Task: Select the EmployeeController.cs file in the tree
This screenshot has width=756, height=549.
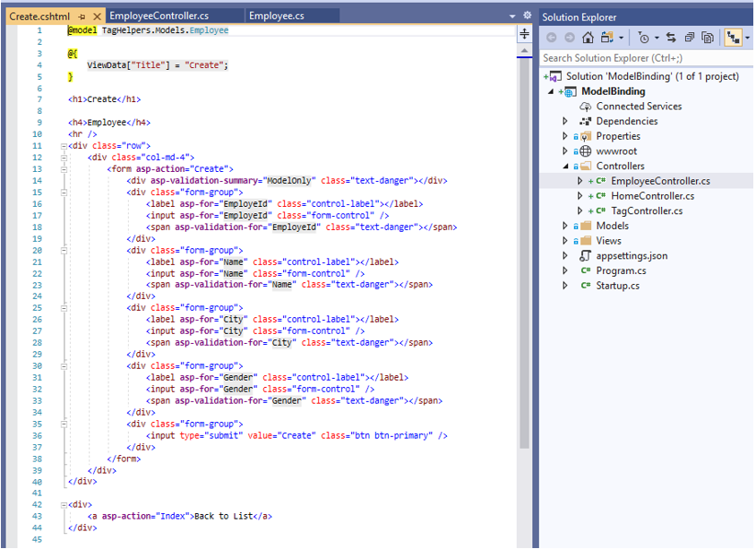Action: (660, 181)
